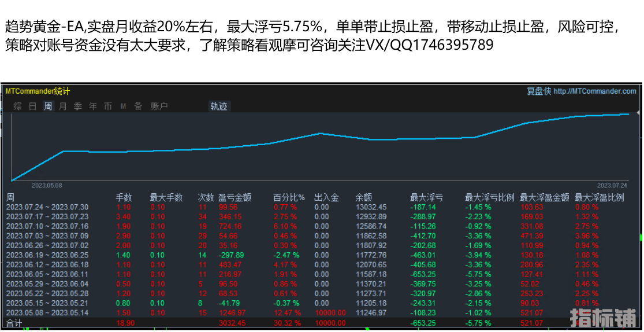The width and height of the screenshot is (644, 332).
Task: Click the 盈亏金额 column header
Action: click(x=234, y=198)
